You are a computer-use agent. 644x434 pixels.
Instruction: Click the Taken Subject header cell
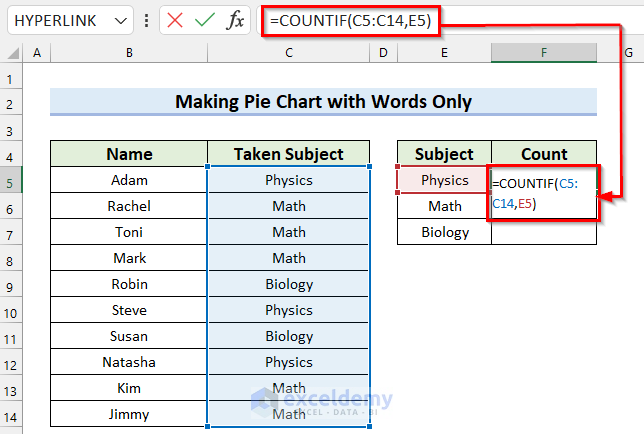(288, 154)
